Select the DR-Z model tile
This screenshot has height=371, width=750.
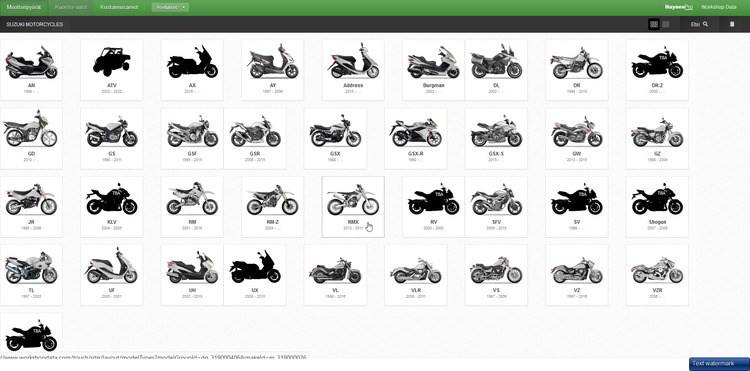[x=657, y=70]
